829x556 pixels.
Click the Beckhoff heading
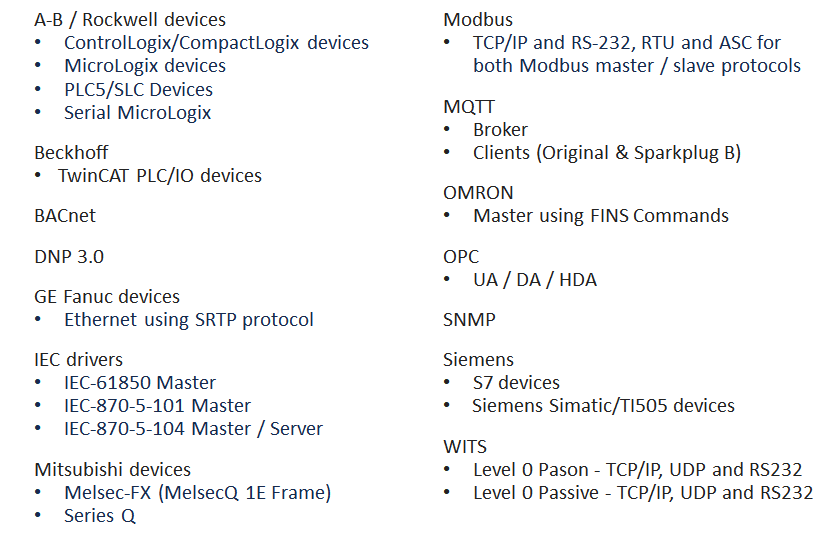[69, 152]
